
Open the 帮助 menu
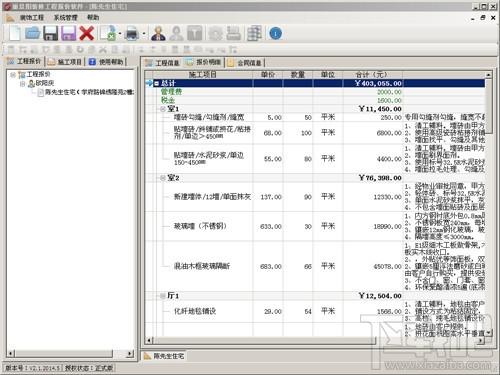coord(93,17)
